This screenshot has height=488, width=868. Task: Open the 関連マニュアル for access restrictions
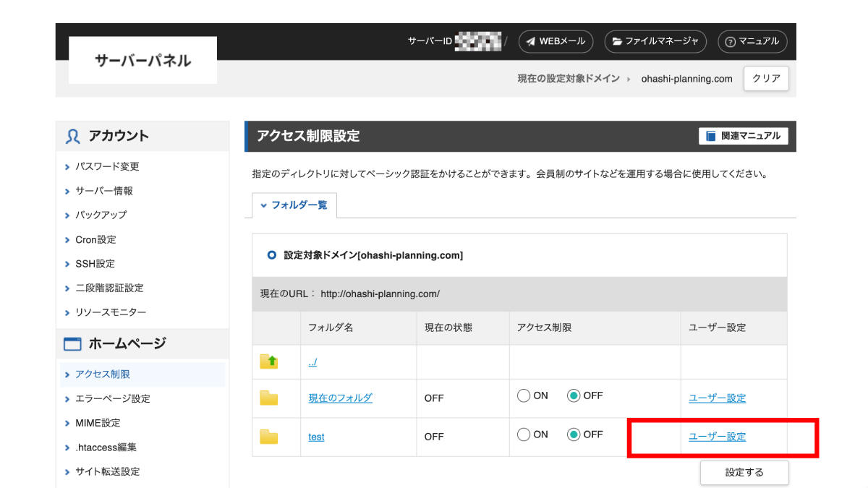(743, 136)
